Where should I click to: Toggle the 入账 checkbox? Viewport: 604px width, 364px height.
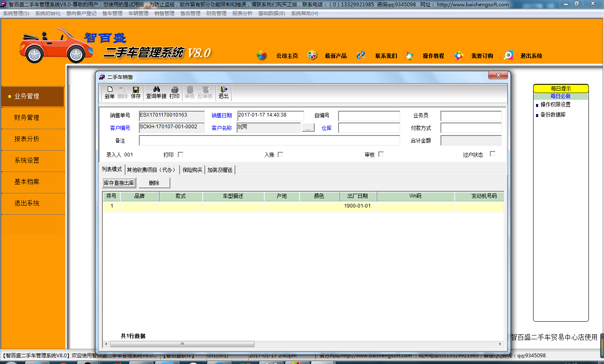(x=280, y=154)
